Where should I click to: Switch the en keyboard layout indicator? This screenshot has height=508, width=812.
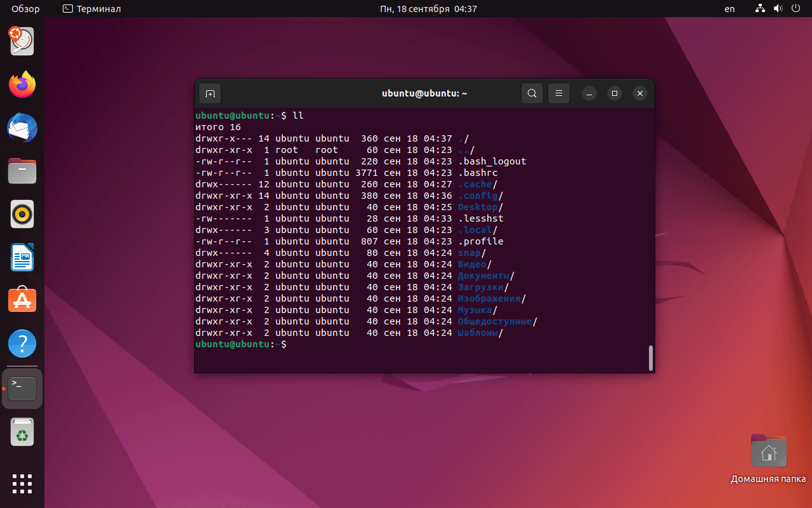[x=730, y=9]
